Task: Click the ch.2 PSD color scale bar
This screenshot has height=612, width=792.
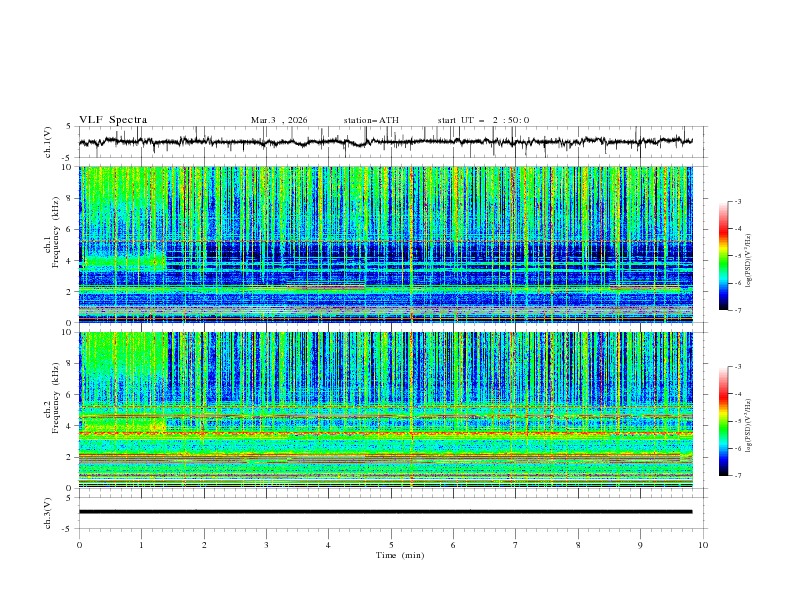Action: [723, 421]
